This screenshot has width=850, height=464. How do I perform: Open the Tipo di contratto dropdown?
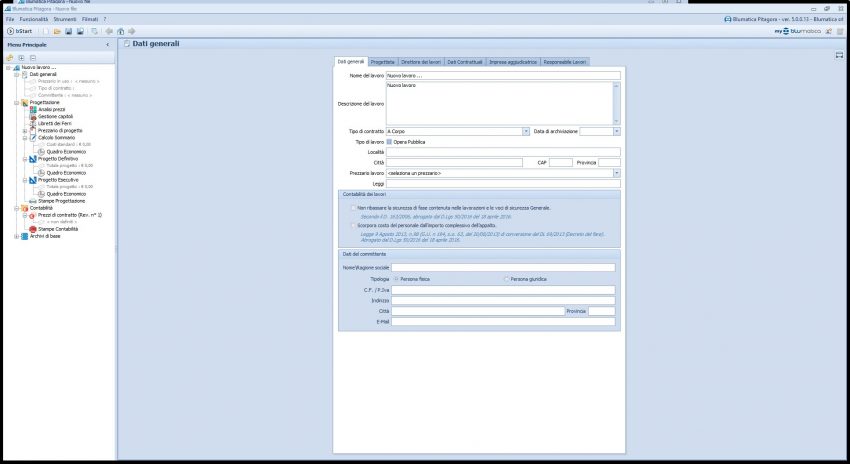526,131
